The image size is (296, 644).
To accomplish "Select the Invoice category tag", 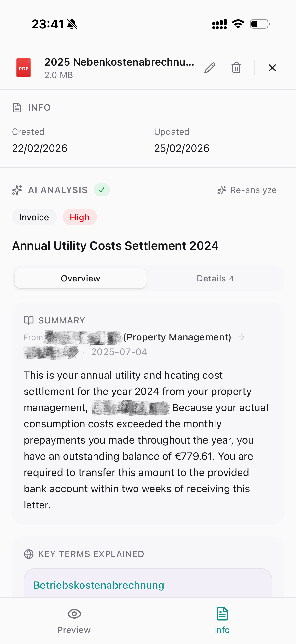I will pos(34,217).
